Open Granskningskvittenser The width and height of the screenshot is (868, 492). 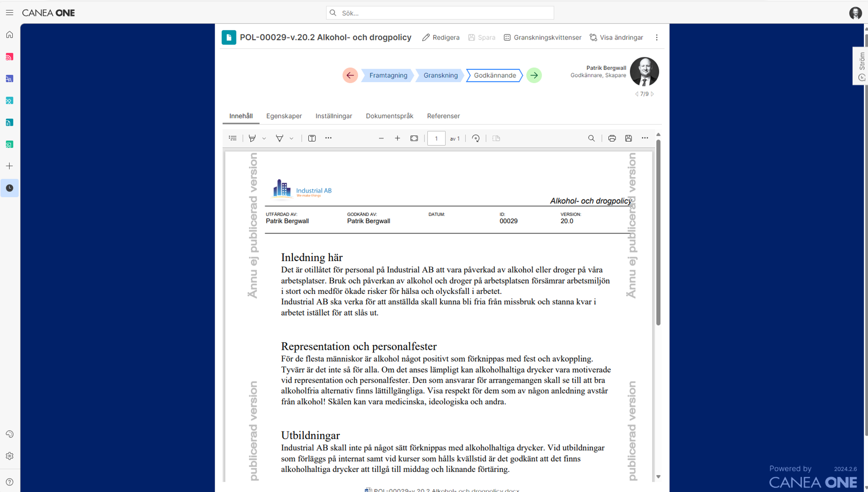tap(542, 37)
